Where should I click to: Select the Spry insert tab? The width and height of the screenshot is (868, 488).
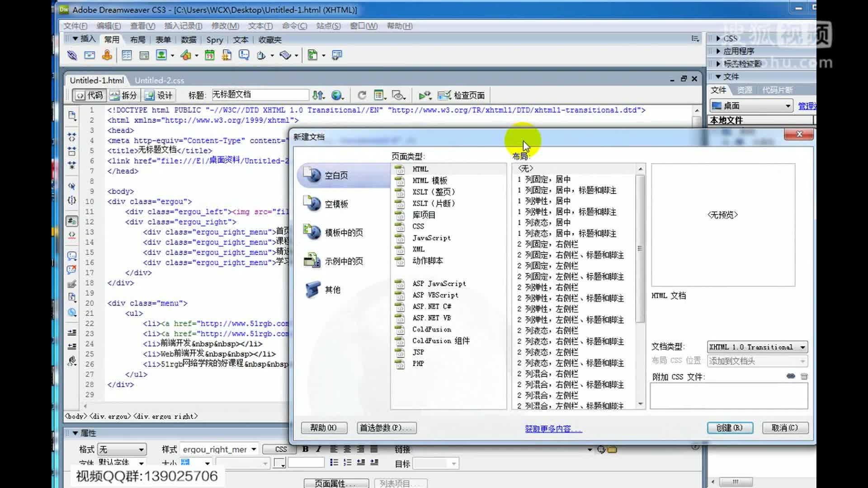(x=214, y=40)
